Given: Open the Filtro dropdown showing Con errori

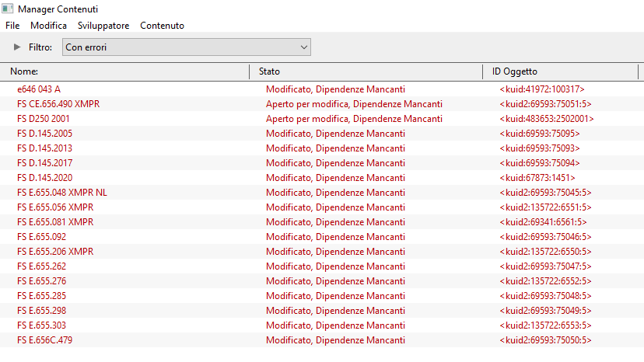Looking at the screenshot, I should click(x=187, y=47).
